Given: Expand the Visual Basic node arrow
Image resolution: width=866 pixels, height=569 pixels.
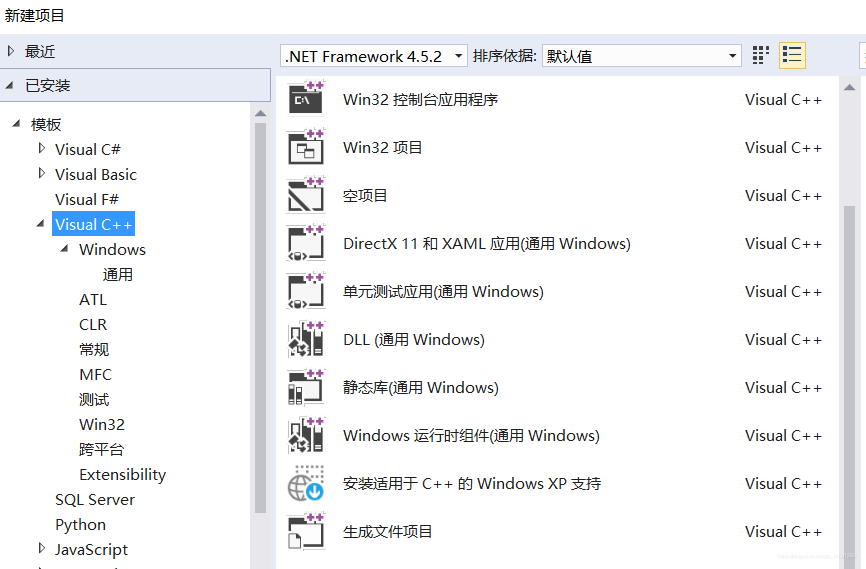Looking at the screenshot, I should pos(42,173).
